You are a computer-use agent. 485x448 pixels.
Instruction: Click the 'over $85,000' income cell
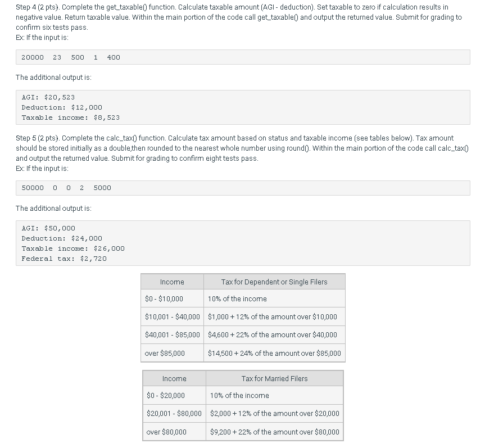coord(173,353)
